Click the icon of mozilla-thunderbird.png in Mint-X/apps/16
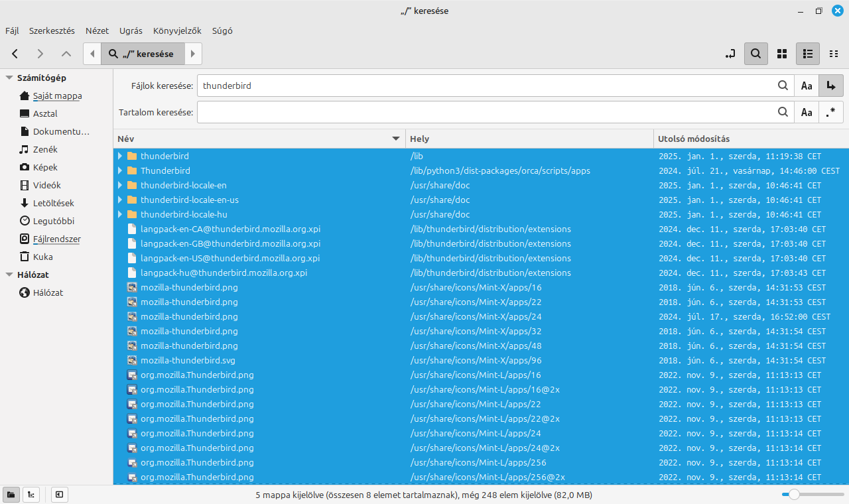 (x=132, y=287)
